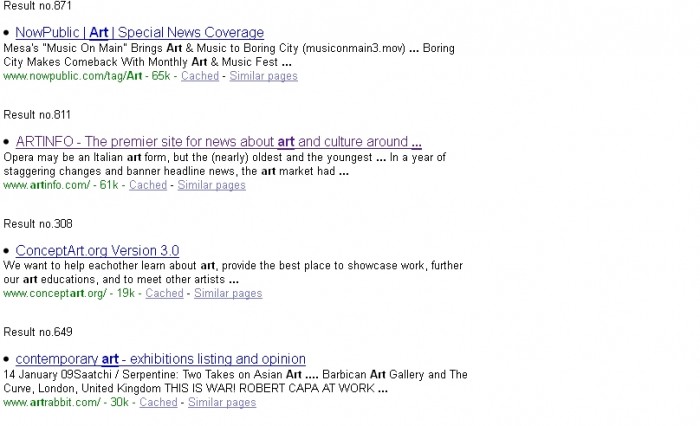Click the 'Result no.871' label
This screenshot has height=426, width=700.
point(37,6)
